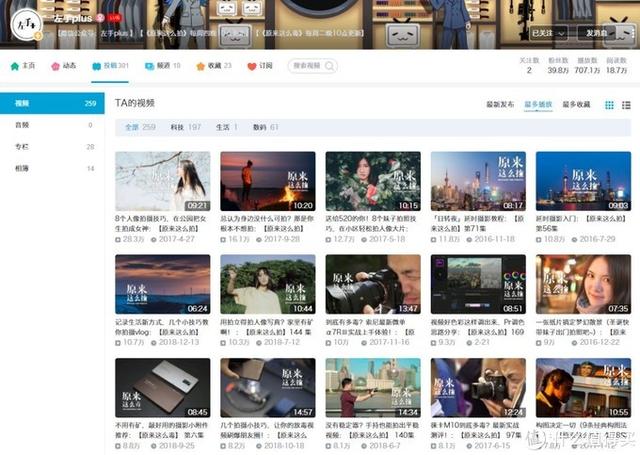This screenshot has width=640, height=455.
Task: Open vlog video title dated 2018-12-13
Action: [162, 327]
